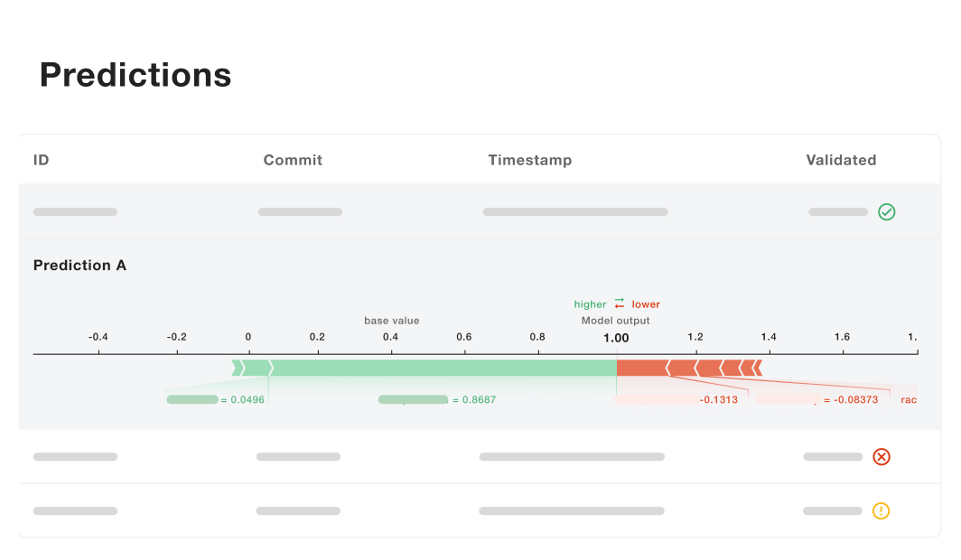Click the red failed validation X icon
The width and height of the screenshot is (961, 560).
(x=882, y=456)
